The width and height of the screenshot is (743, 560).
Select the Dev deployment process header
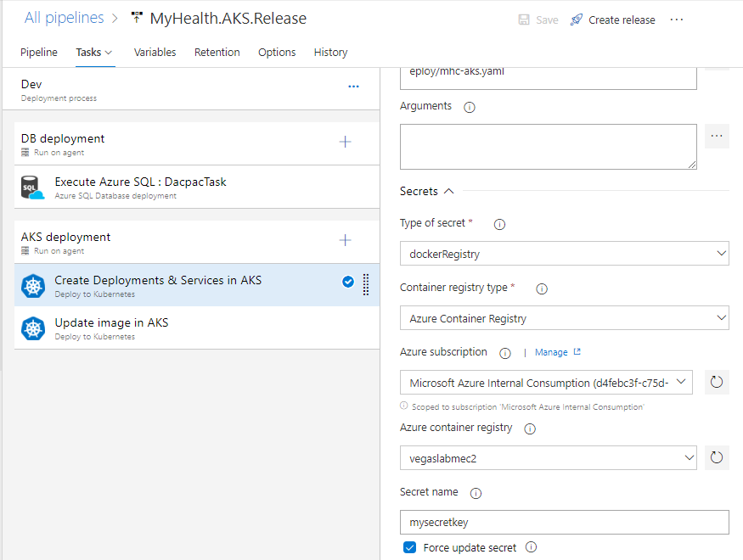(191, 89)
